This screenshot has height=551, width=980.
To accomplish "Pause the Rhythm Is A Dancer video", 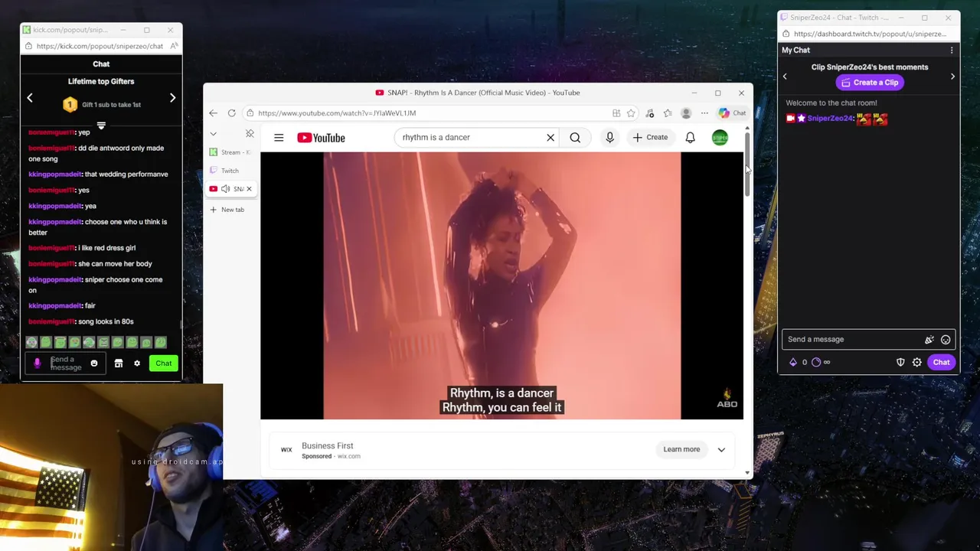I will [x=501, y=285].
